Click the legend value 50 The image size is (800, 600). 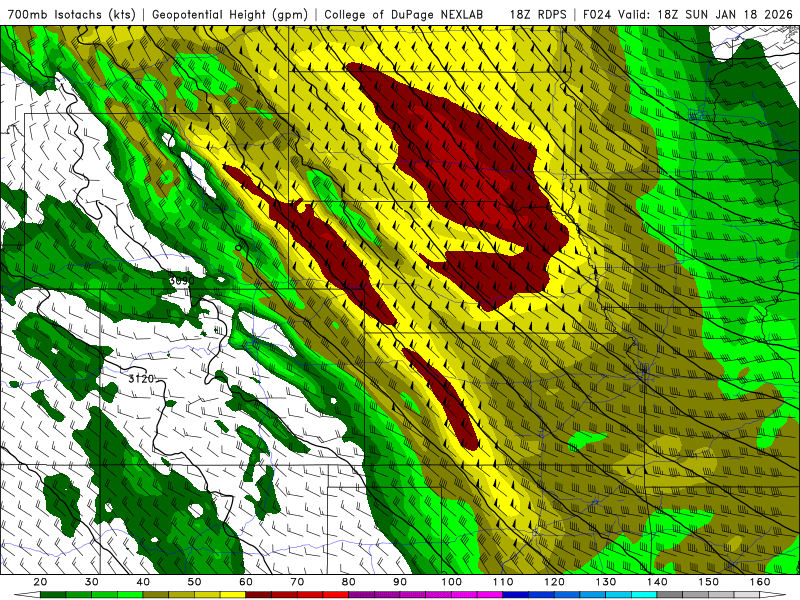[194, 582]
